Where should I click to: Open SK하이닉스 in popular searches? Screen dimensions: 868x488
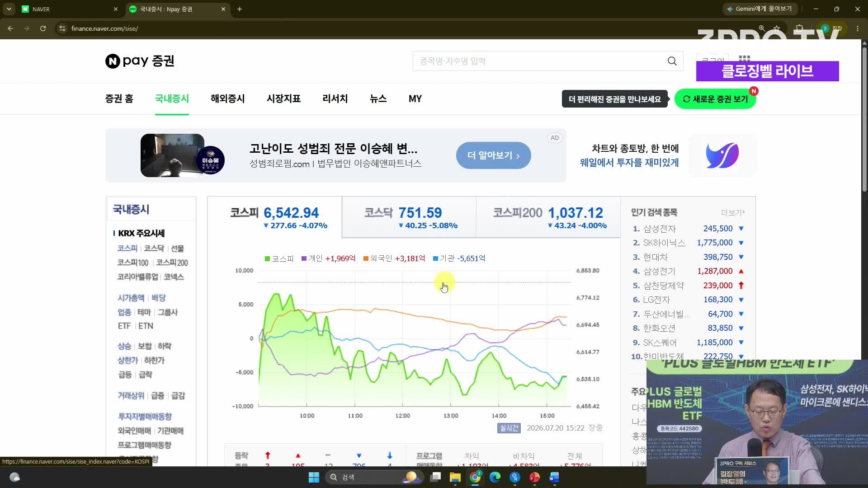pos(664,243)
